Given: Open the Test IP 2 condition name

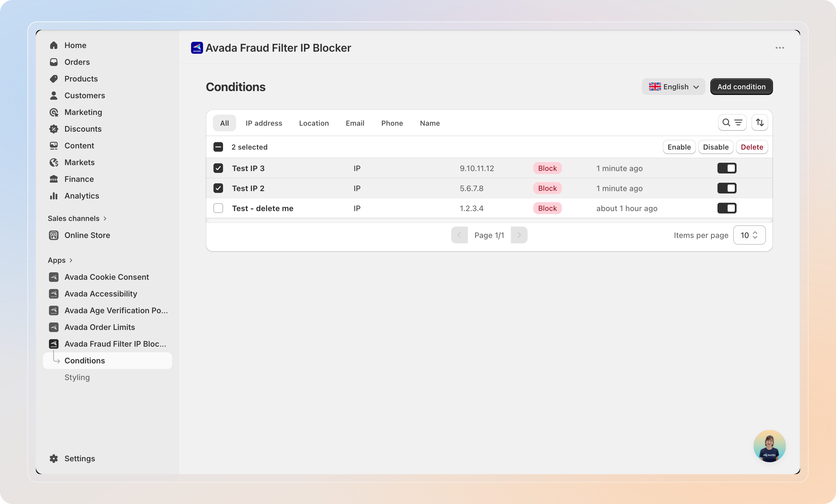Looking at the screenshot, I should point(248,188).
